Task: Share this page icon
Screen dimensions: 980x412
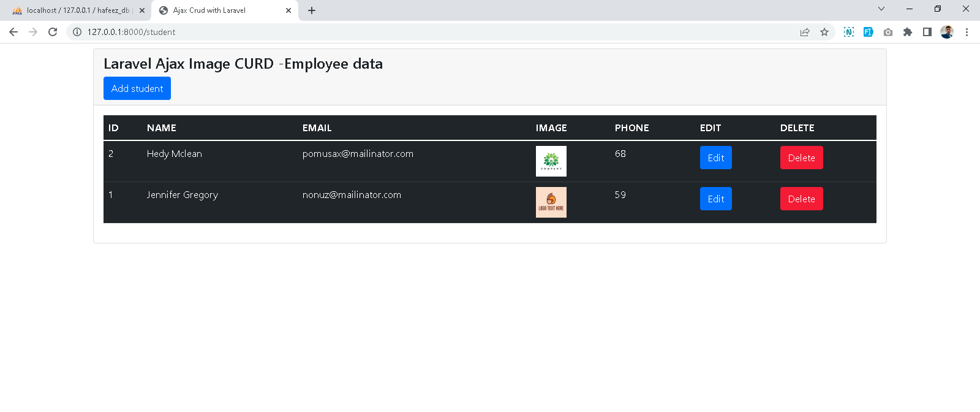Action: pyautogui.click(x=805, y=32)
